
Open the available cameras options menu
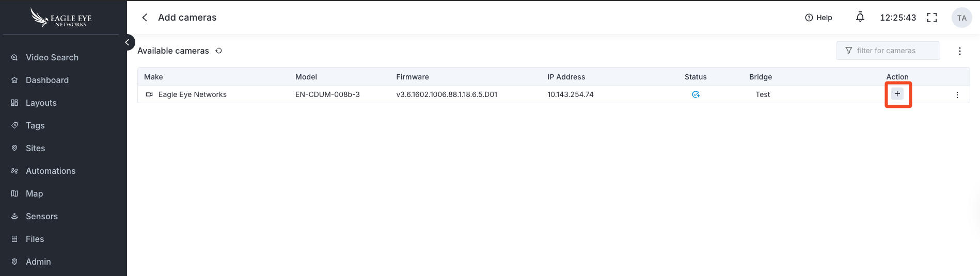pyautogui.click(x=960, y=51)
